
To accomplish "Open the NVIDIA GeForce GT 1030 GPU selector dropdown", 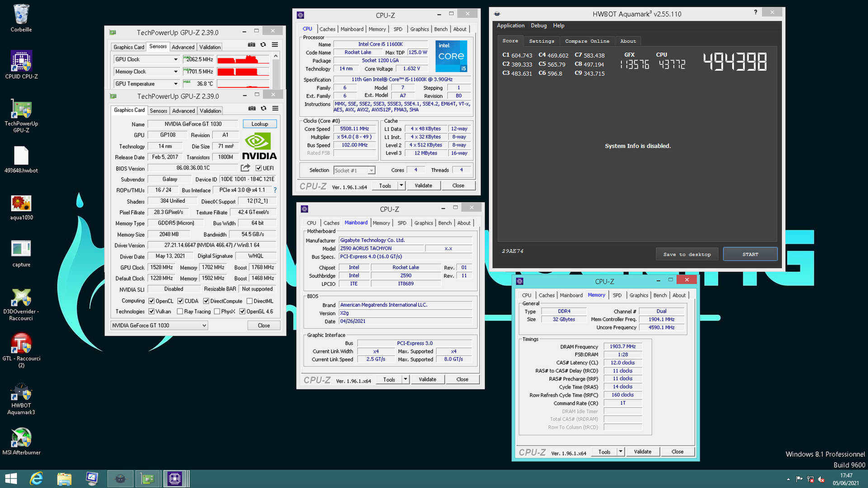I will point(159,325).
